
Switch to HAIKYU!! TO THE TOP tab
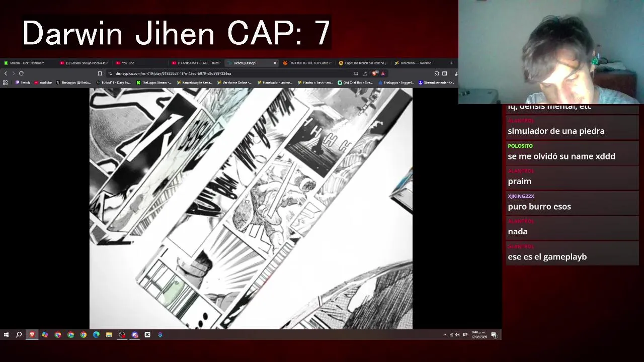307,63
